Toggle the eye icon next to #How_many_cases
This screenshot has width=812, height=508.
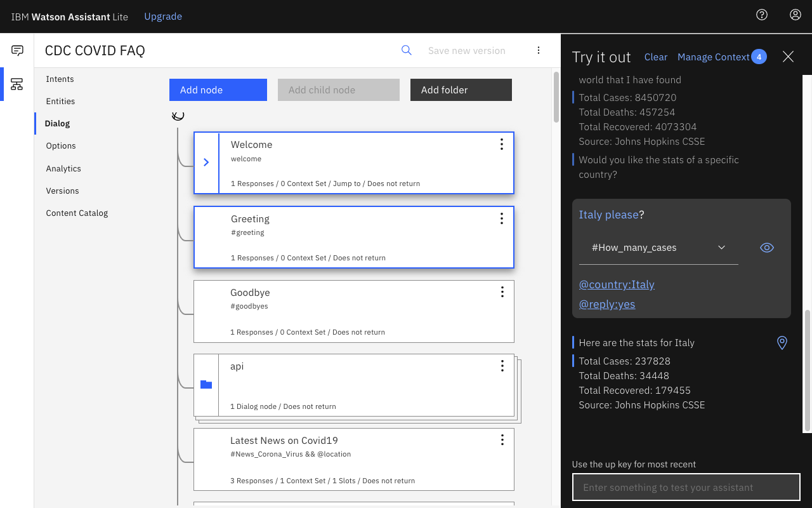(x=767, y=248)
